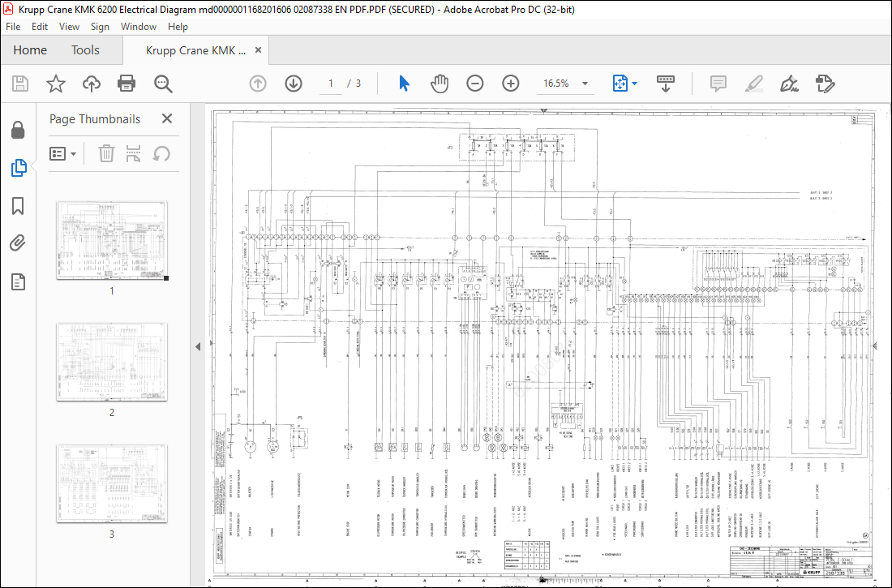The height and width of the screenshot is (588, 892).
Task: Open the find text magnifier icon
Action: click(163, 84)
